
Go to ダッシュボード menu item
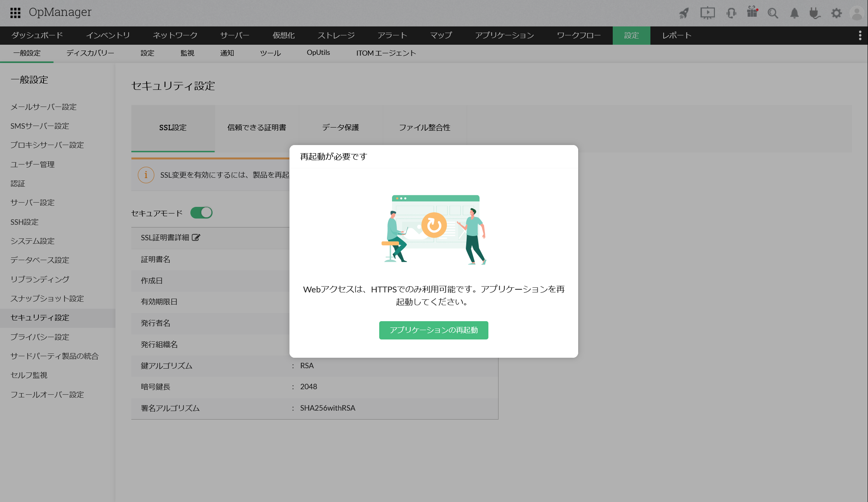pos(37,35)
